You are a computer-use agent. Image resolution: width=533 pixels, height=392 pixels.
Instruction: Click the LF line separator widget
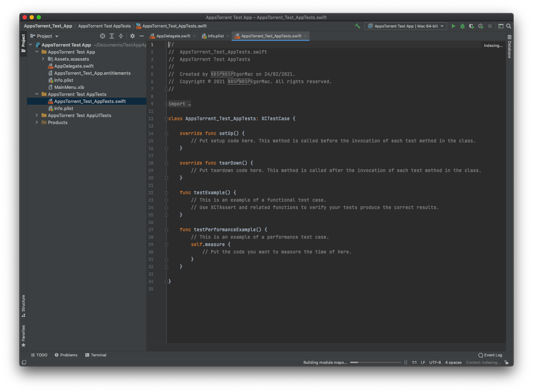(x=423, y=362)
